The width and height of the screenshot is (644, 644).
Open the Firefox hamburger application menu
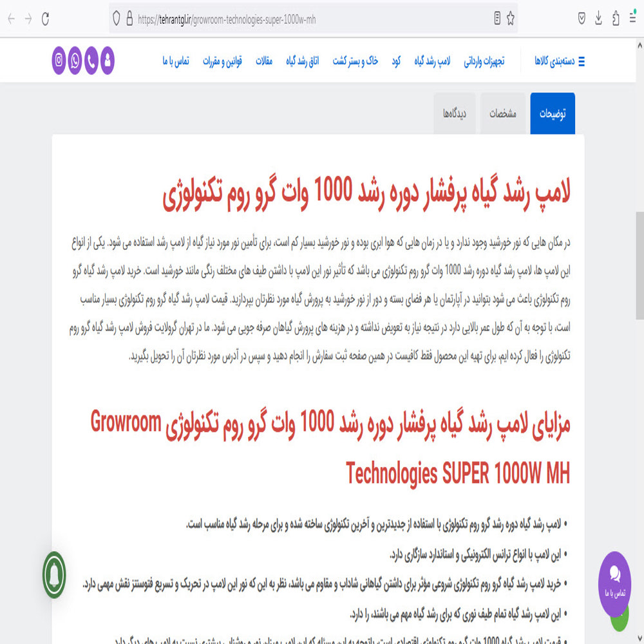[x=633, y=19]
